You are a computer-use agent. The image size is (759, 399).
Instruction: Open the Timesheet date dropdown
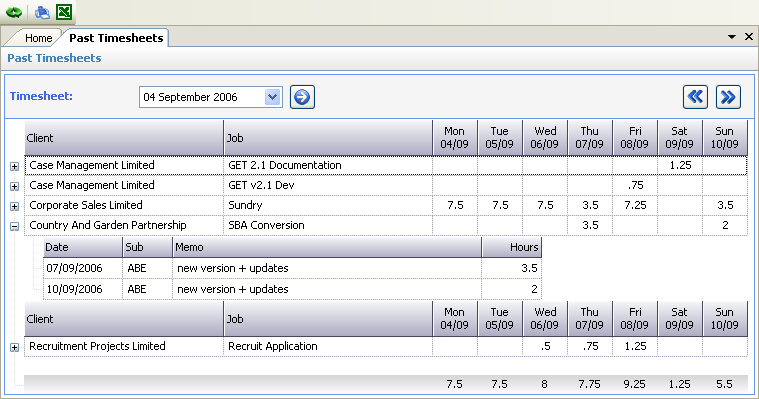coord(273,97)
